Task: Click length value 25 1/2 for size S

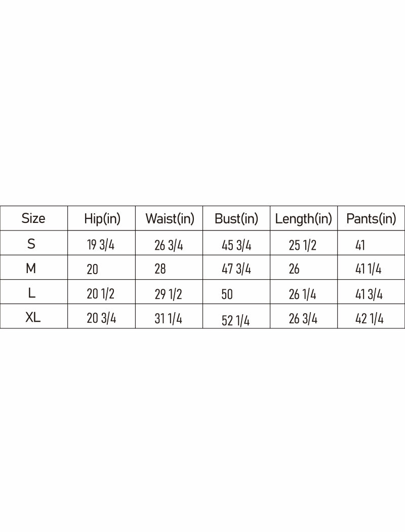Action: click(x=303, y=246)
